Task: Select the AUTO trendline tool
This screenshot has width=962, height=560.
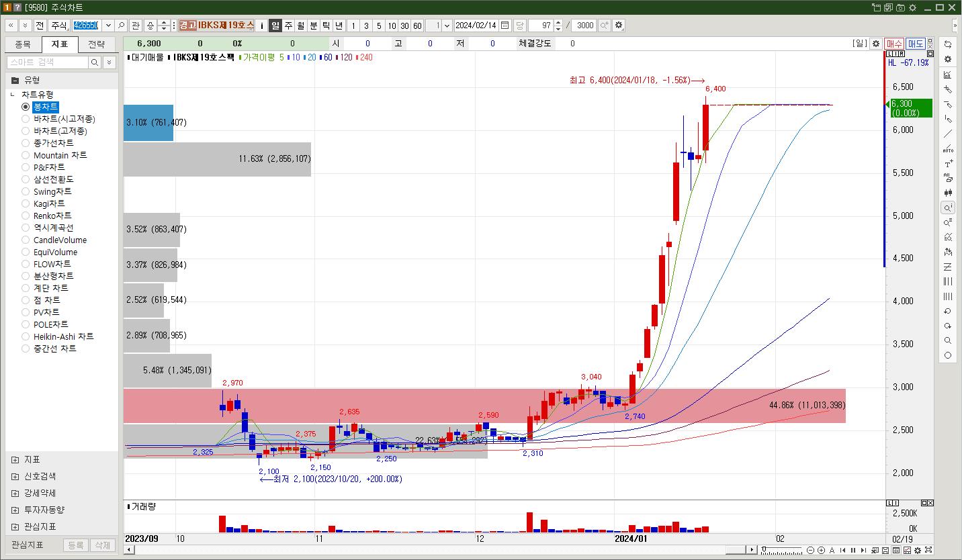Action: tap(948, 148)
